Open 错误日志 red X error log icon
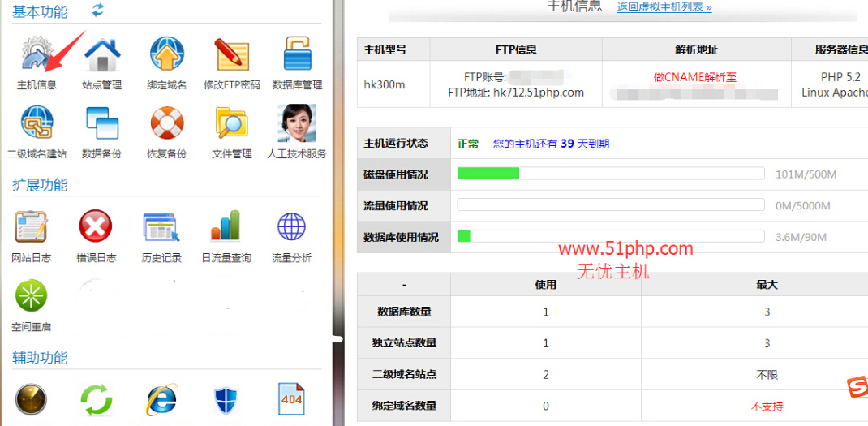This screenshot has width=868, height=426. [x=96, y=226]
